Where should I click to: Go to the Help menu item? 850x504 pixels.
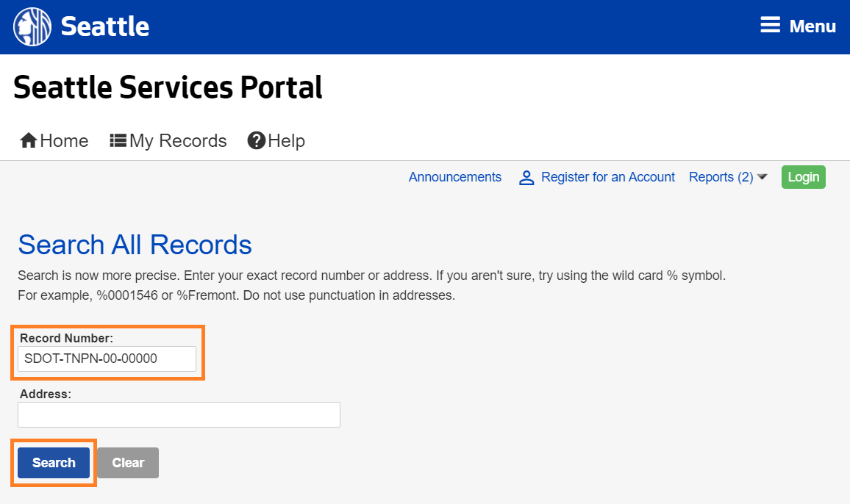click(x=286, y=140)
